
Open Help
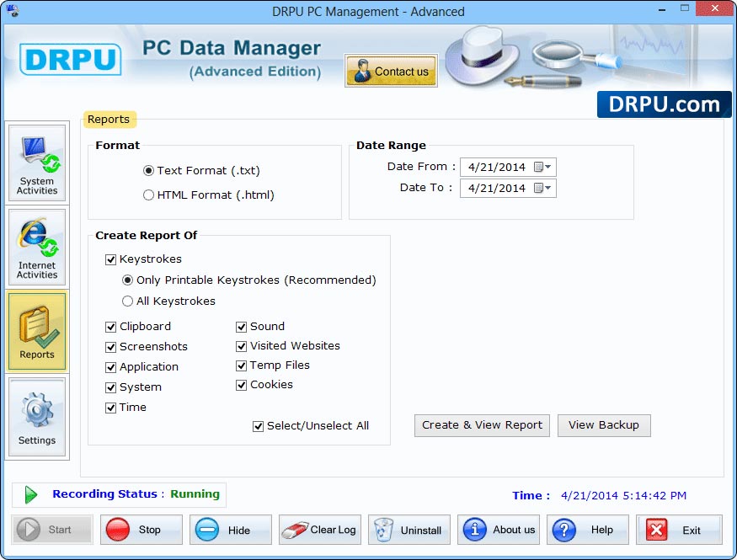(x=588, y=530)
